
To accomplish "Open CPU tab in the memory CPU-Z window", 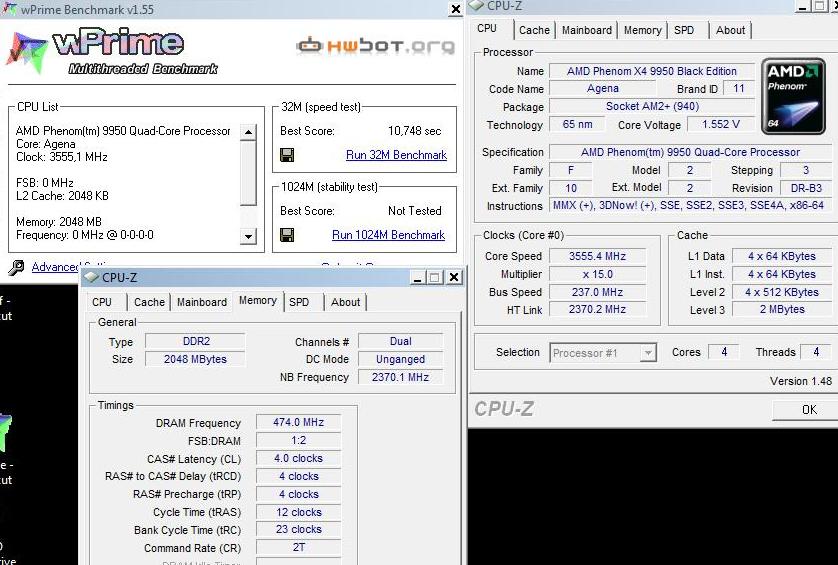I will pyautogui.click(x=102, y=302).
